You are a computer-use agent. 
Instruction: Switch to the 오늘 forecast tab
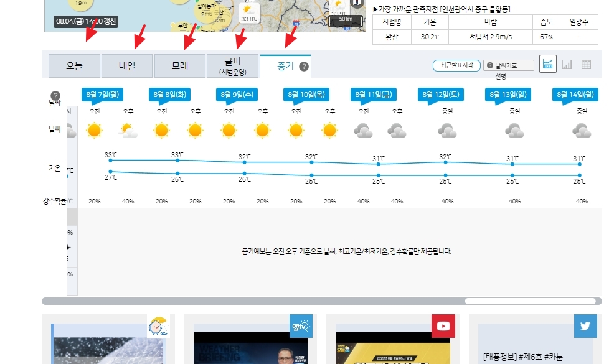(73, 65)
